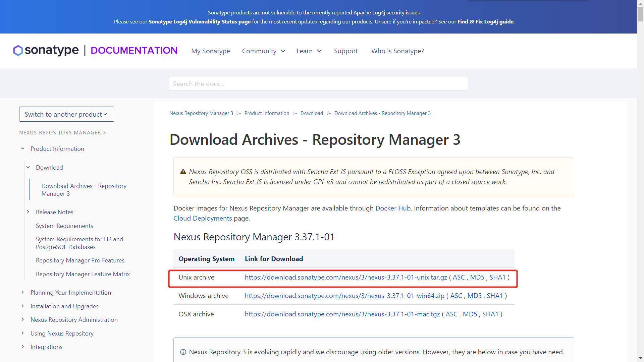The width and height of the screenshot is (644, 362).
Task: Open the Switch to another product dropdown
Action: [66, 114]
